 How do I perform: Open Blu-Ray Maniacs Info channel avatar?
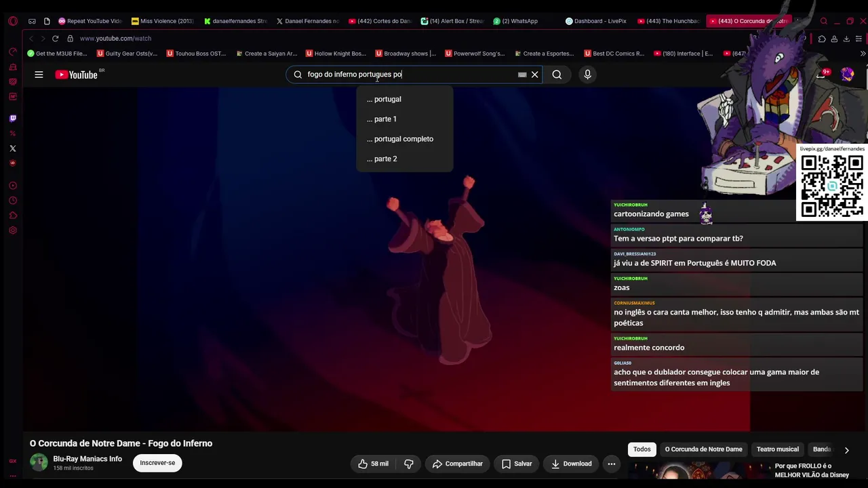point(39,463)
